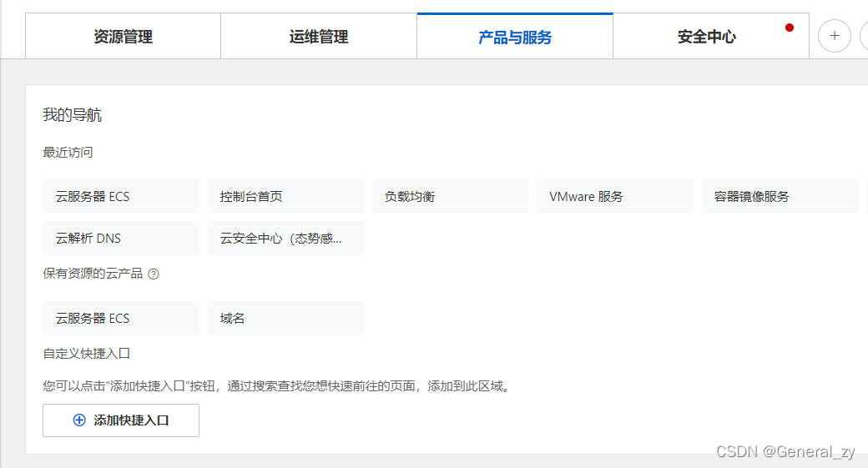Click the plus circle icon in 添加快捷入口

[79, 420]
